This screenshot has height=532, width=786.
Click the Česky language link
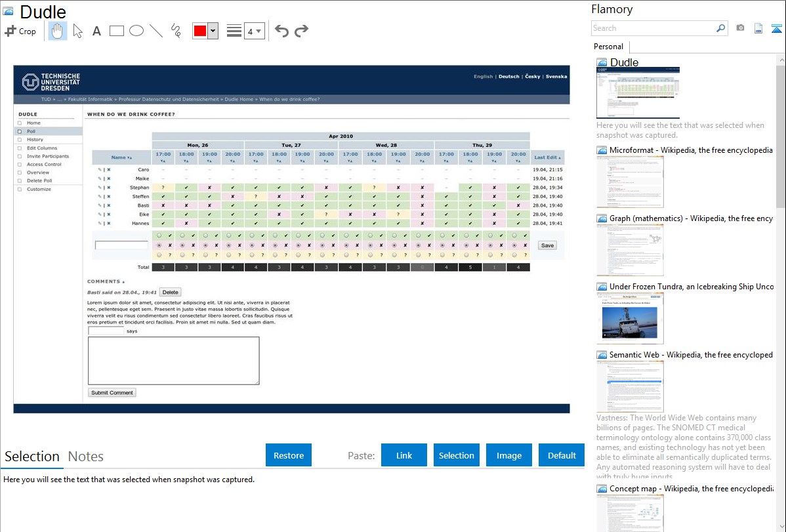532,77
